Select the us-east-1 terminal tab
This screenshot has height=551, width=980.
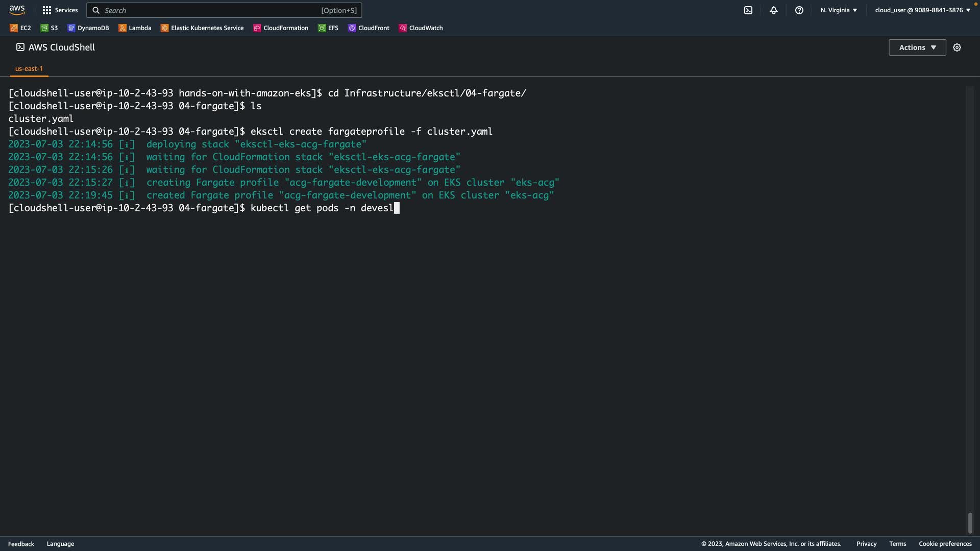coord(29,68)
